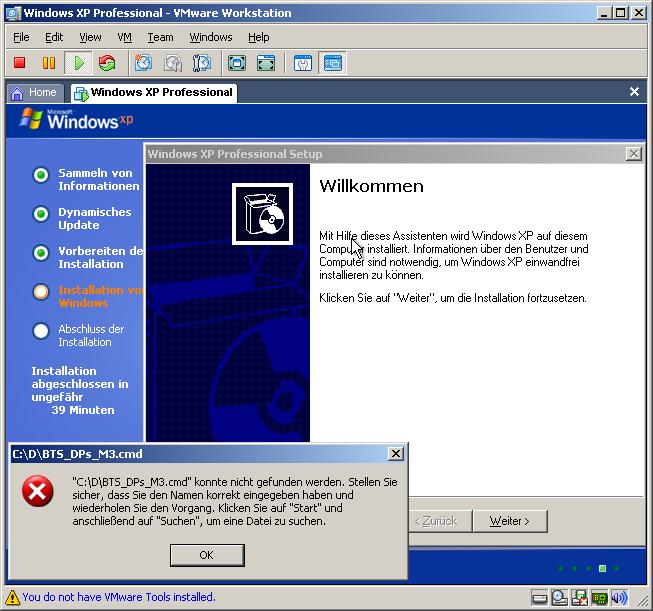Screen dimensions: 653x611
Task: Click the yellow warning triangle icon
Action: coord(12,597)
